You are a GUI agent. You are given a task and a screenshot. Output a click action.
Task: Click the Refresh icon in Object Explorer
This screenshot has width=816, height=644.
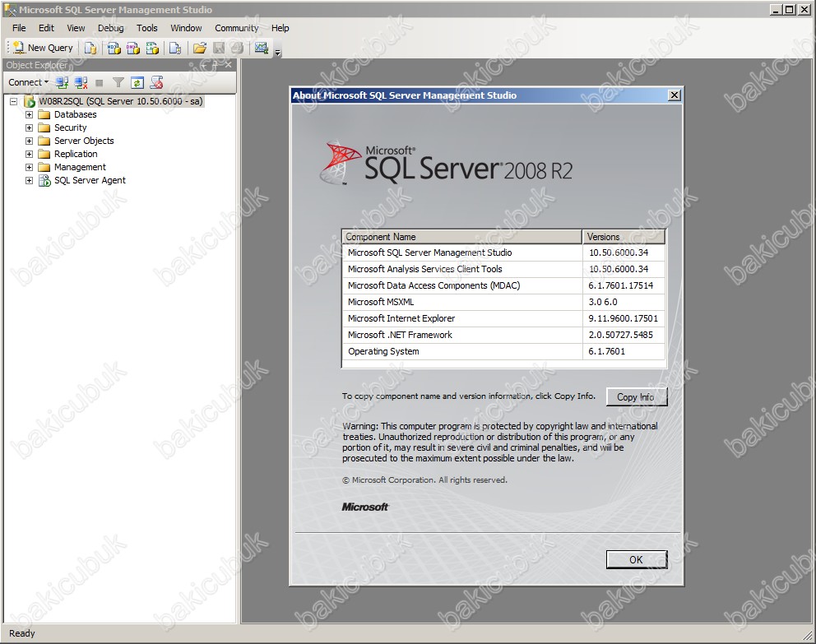click(137, 82)
